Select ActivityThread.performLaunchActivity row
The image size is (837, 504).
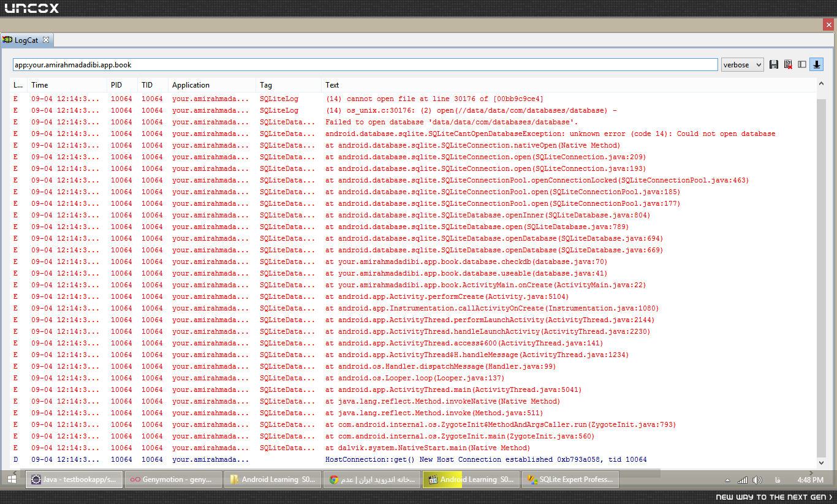coord(414,320)
